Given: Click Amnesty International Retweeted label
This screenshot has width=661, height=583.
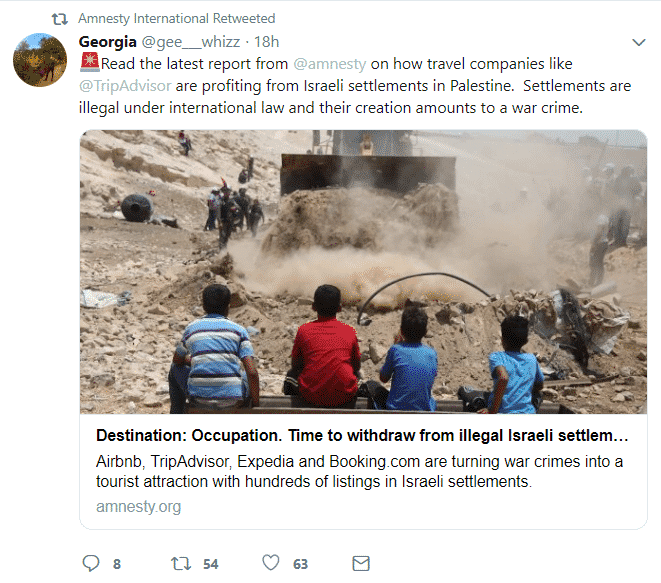Looking at the screenshot, I should 177,19.
